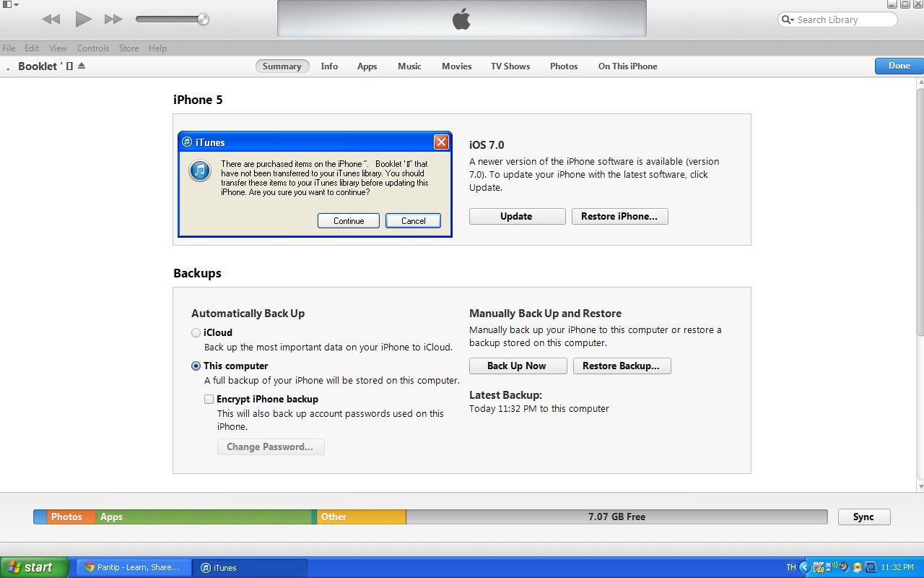The height and width of the screenshot is (578, 924).
Task: Click the yellow disc tray icon
Action: 857,567
